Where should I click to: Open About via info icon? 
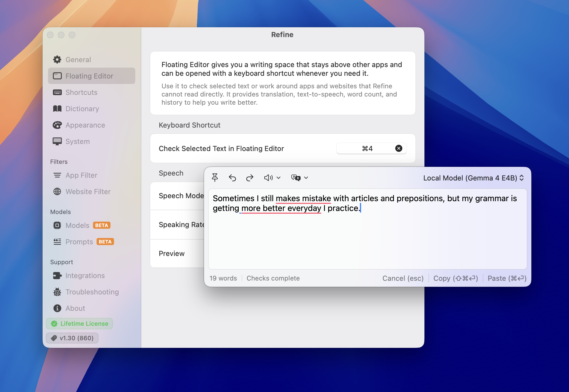(57, 308)
